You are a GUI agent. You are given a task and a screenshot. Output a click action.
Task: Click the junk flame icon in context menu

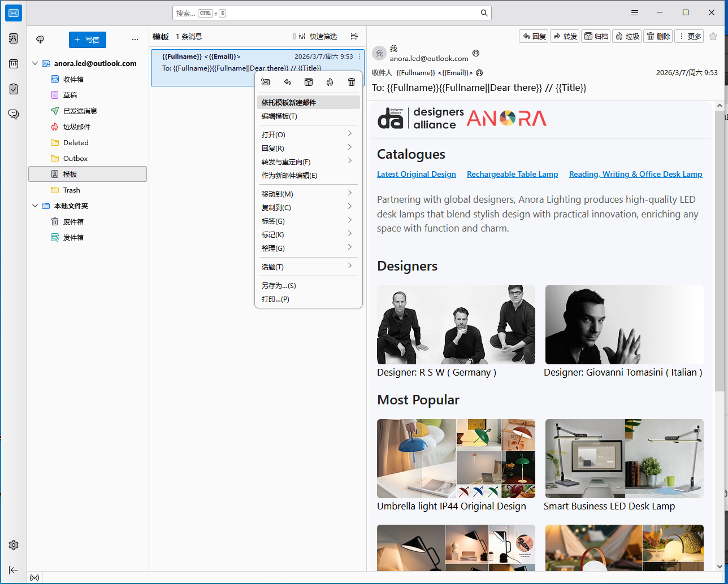coord(330,82)
